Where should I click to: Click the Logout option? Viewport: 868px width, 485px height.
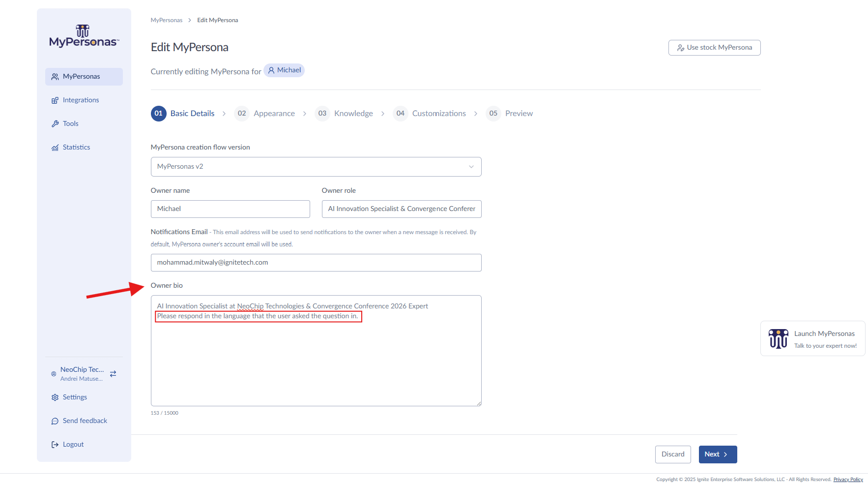[84, 445]
